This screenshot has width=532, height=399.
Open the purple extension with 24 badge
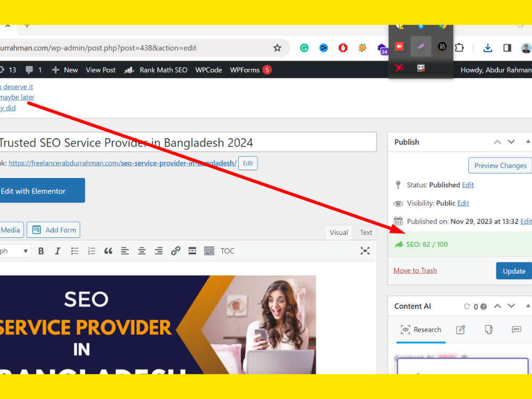click(383, 49)
